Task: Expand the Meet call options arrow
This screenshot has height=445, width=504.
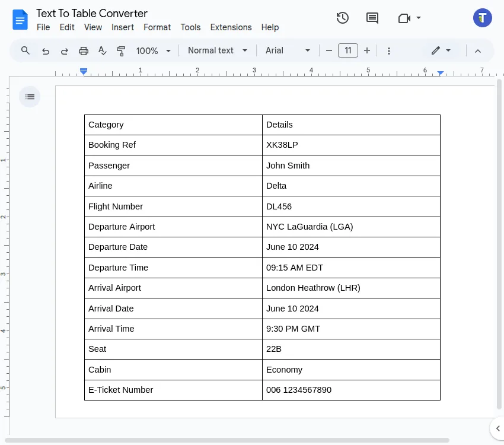Action: click(419, 18)
